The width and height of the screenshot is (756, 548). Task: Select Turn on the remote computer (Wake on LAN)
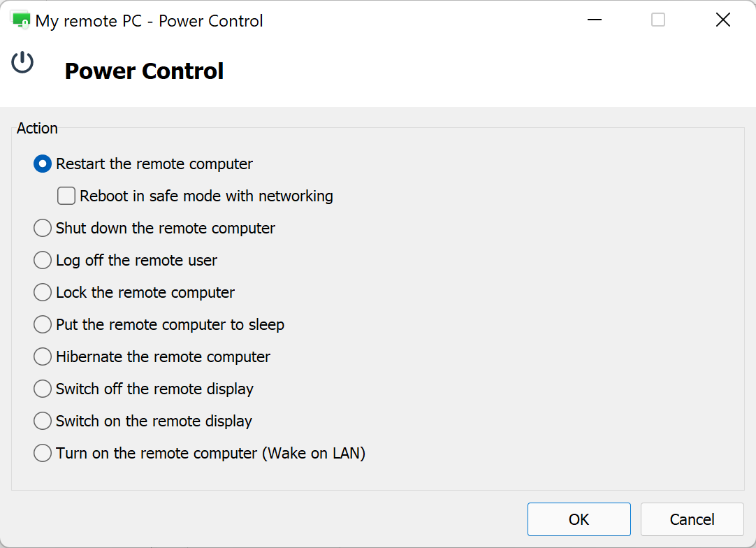click(43, 454)
